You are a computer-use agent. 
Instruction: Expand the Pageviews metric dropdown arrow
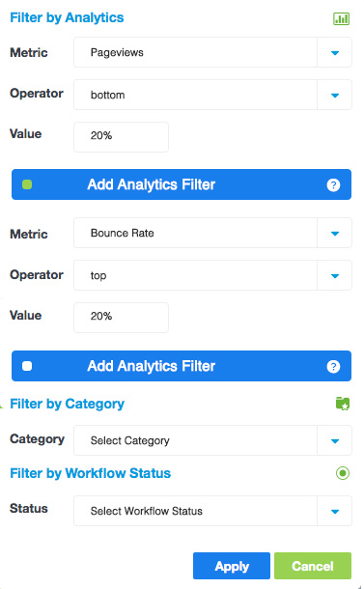335,52
